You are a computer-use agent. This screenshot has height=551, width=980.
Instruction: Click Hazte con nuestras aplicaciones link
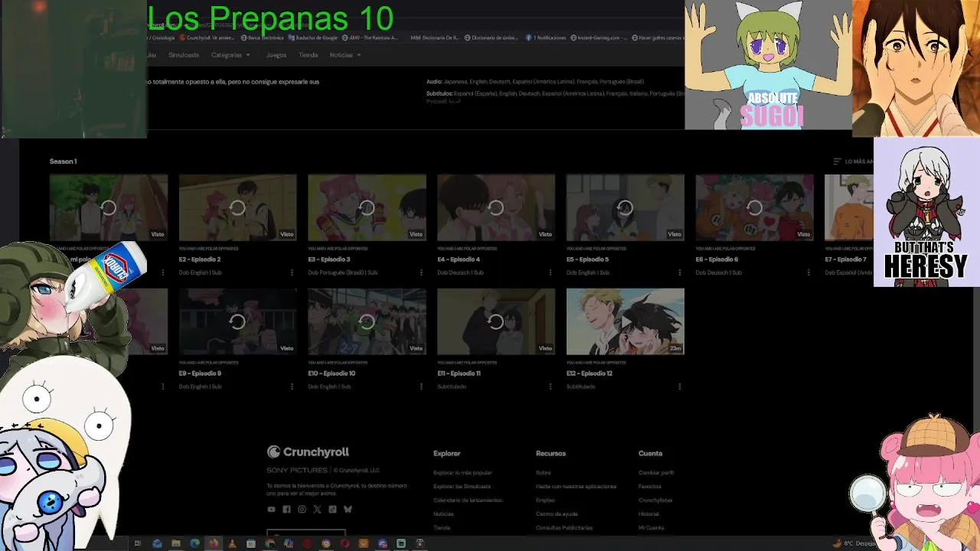576,487
